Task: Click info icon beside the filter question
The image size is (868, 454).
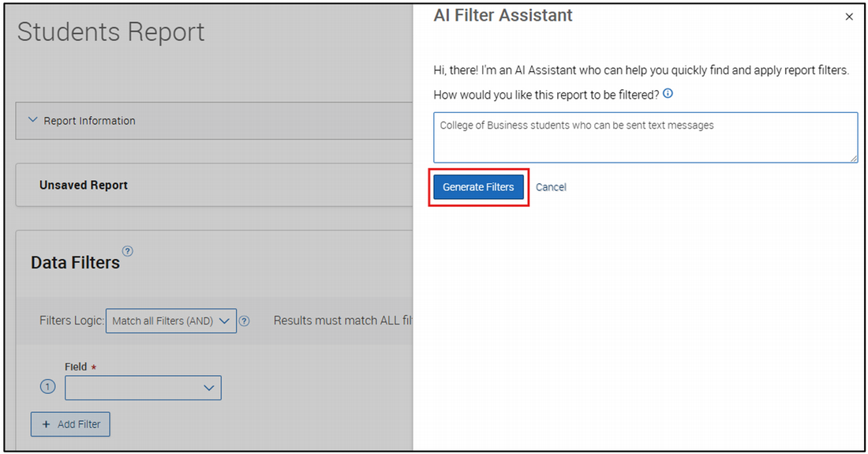Action: point(668,94)
